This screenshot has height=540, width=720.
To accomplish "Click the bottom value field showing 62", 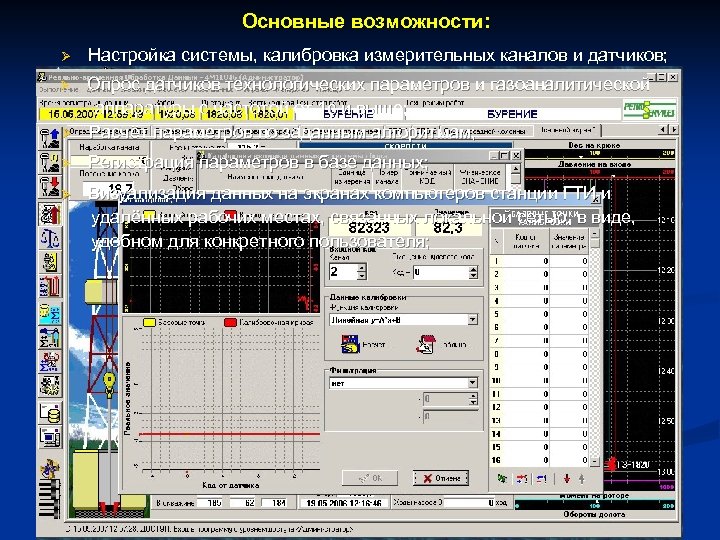I will (243, 503).
